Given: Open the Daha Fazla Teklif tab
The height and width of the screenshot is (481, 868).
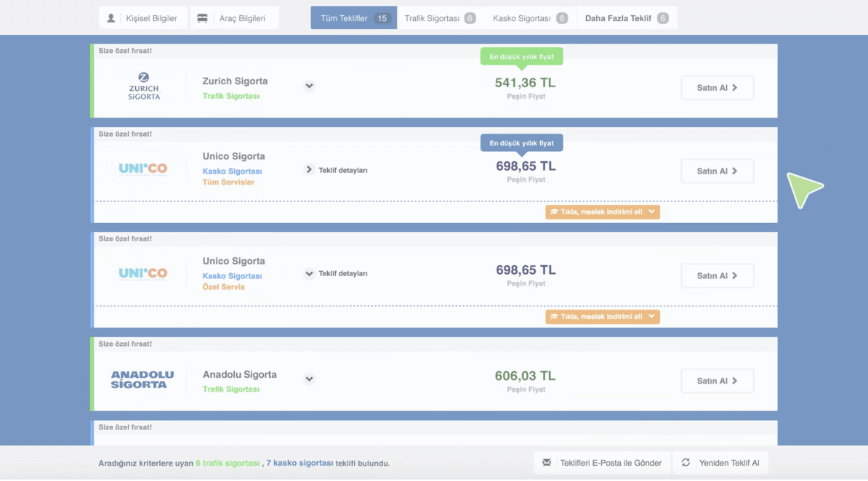Looking at the screenshot, I should (626, 18).
